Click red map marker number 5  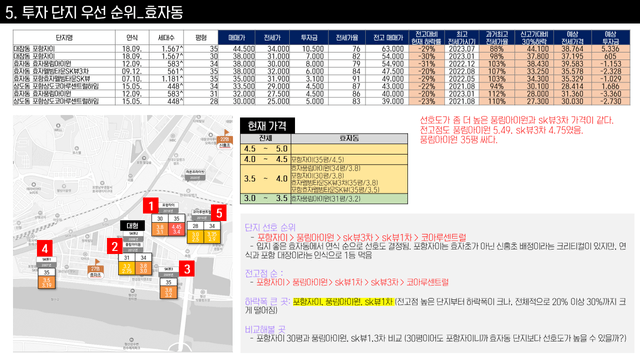click(219, 213)
